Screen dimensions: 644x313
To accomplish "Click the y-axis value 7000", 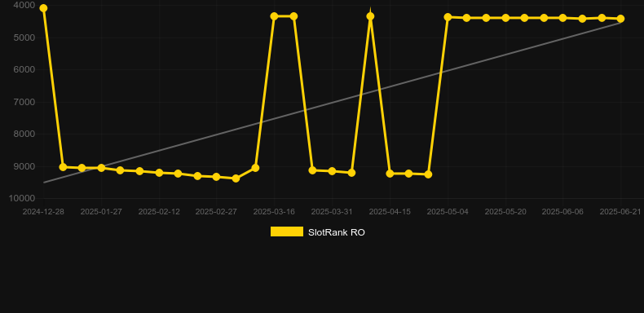I will tap(24, 102).
